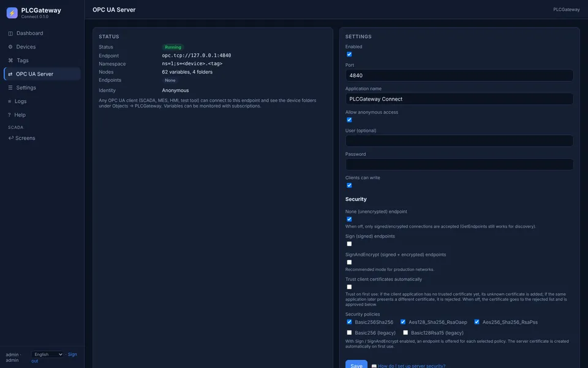Screen dimensions: 588x368
Task: Open the Dashboard page
Action: (42, 33)
